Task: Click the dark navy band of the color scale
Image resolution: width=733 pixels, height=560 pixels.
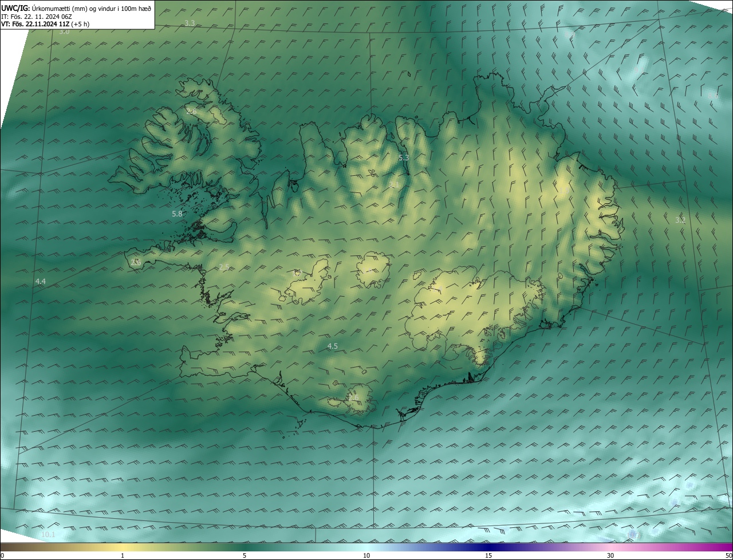Action: tap(488, 547)
